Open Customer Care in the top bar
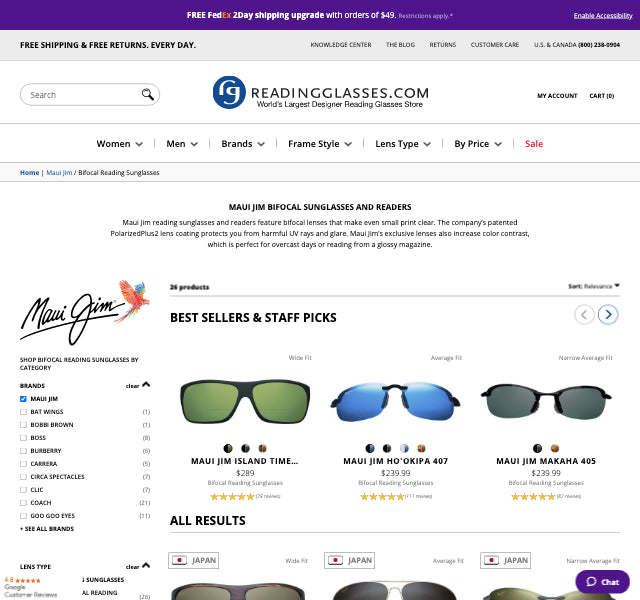Viewport: 640px width, 600px height. 495,44
